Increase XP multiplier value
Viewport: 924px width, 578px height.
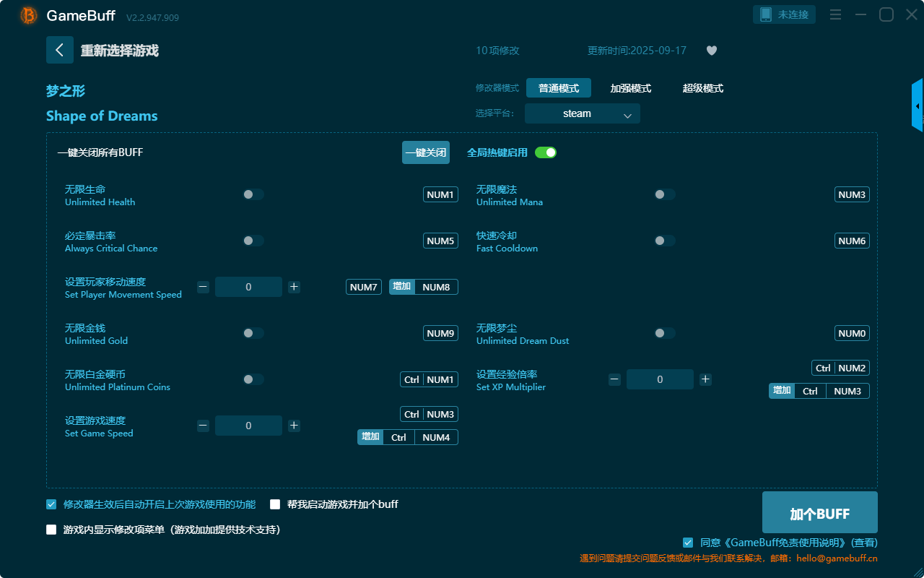(705, 379)
